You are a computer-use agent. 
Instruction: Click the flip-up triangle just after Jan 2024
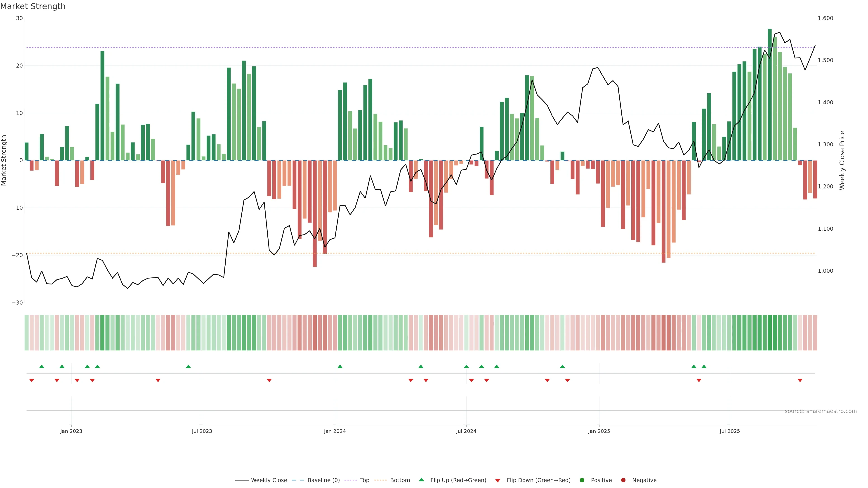tap(340, 366)
